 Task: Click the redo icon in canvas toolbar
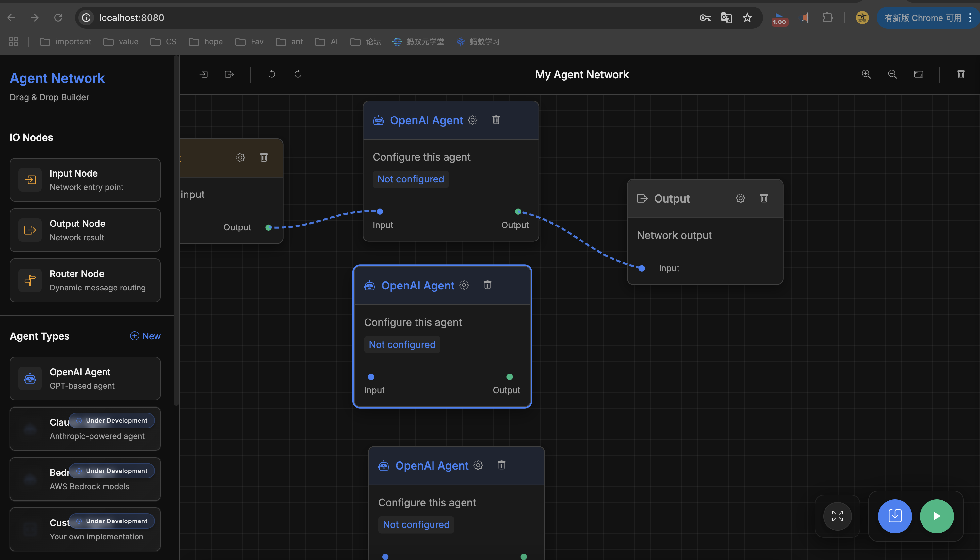298,74
